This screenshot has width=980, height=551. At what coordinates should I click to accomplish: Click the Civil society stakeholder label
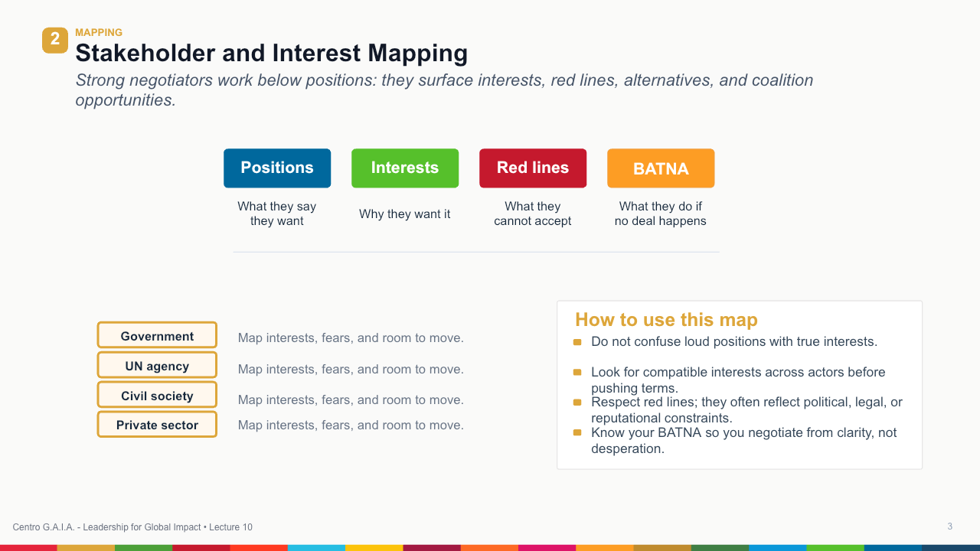pos(157,396)
